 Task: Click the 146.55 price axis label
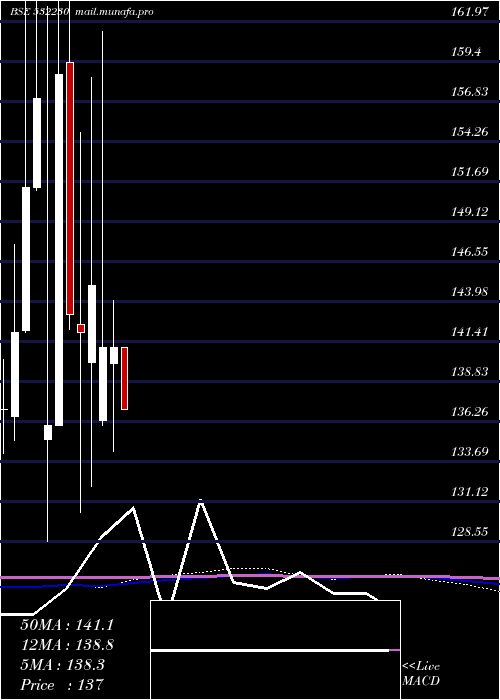pos(470,252)
